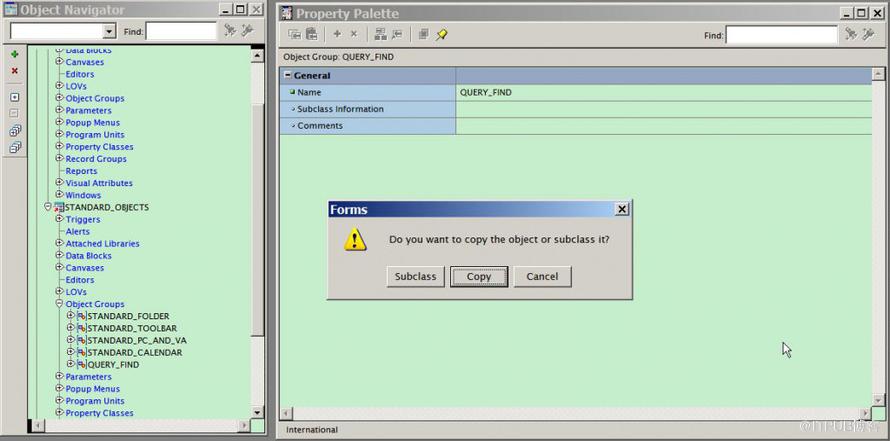Expand the Triggers node
890x441 pixels.
point(59,219)
